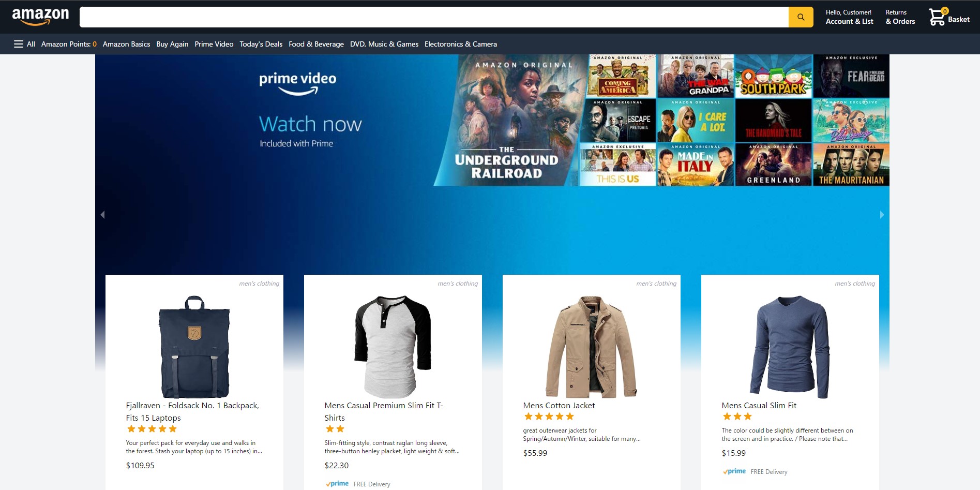
Task: Click the search input field
Action: pos(434,17)
